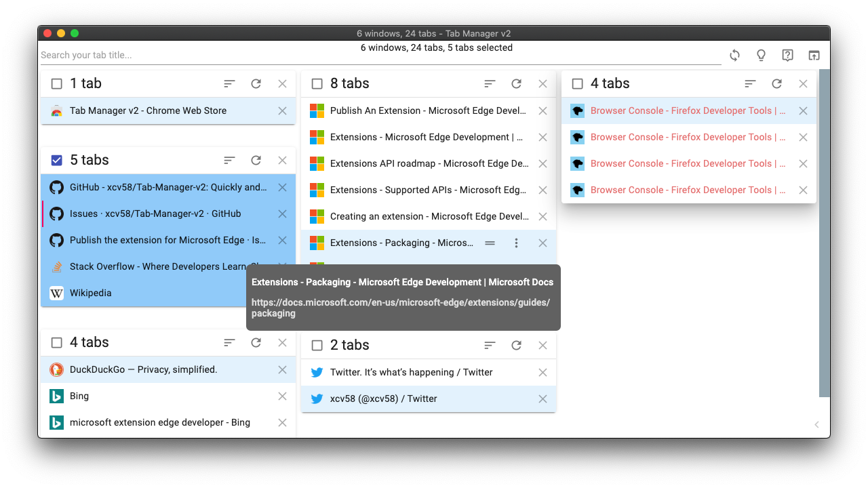The image size is (868, 488).
Task: Close the Extensions - Packaging tab
Action: click(543, 243)
